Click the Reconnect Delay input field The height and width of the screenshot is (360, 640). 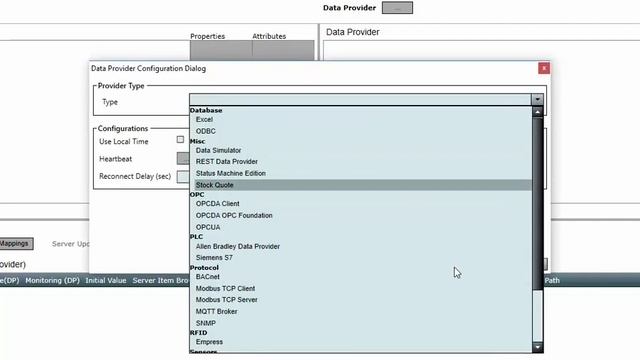pos(183,177)
